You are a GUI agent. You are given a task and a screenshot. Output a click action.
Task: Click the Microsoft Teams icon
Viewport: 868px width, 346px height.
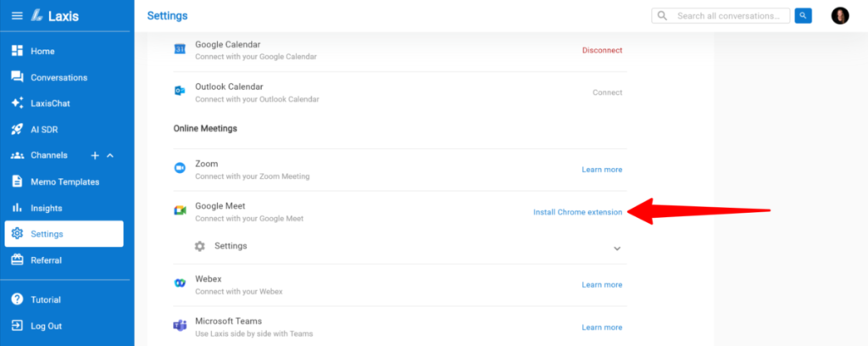pos(180,326)
